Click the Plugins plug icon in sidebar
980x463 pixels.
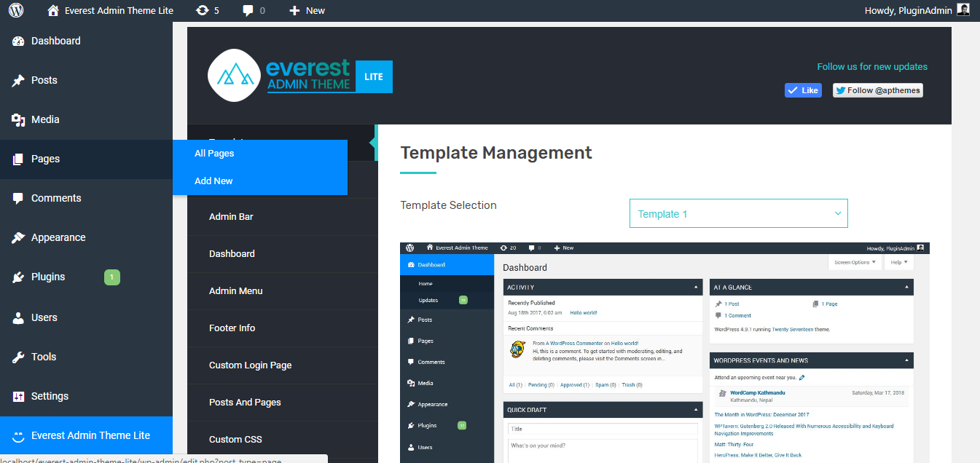[x=18, y=277]
